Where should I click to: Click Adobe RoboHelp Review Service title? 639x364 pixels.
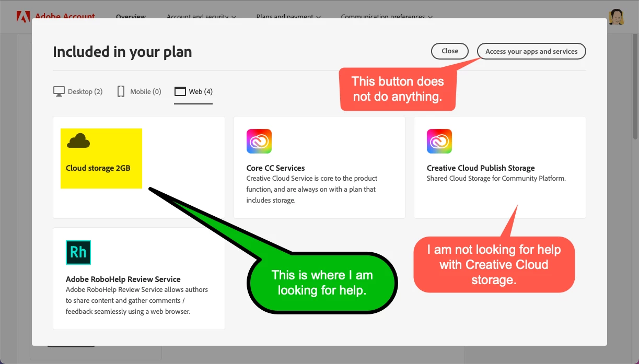click(x=123, y=279)
